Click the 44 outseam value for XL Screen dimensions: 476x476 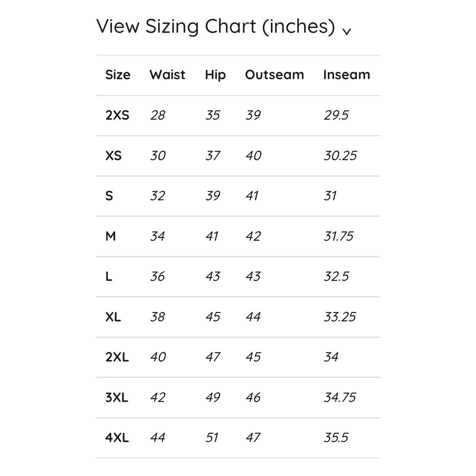point(253,317)
